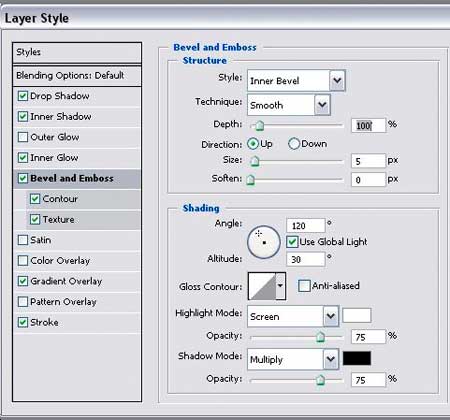Viewport: 450px width, 420px height.
Task: Click the Depth slider handle
Action: [x=259, y=126]
